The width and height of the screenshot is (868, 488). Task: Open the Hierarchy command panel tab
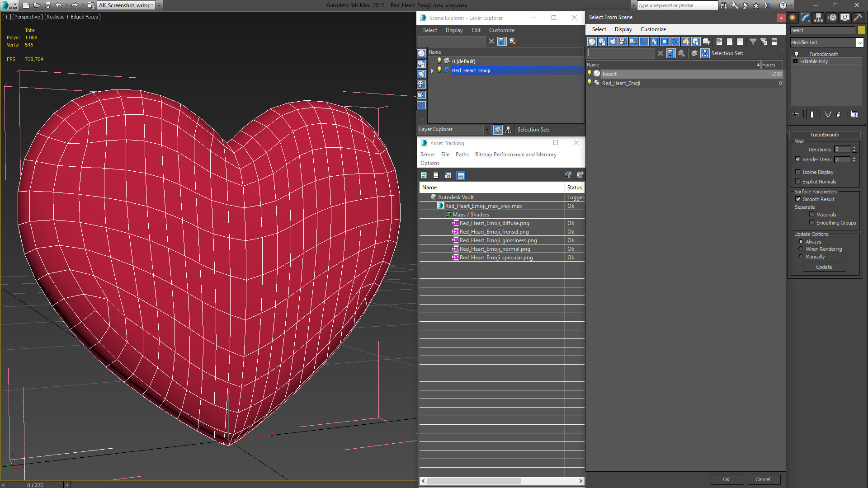[x=819, y=18]
